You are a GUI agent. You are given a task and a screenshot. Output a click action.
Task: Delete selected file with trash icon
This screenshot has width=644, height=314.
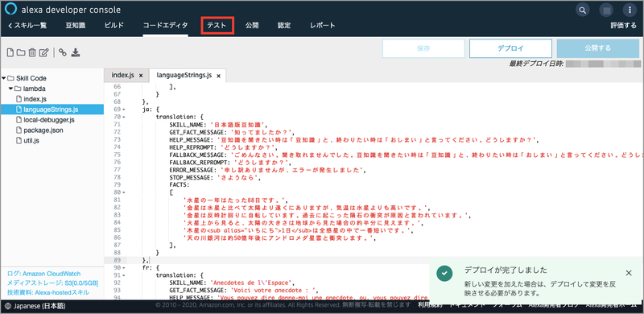click(32, 52)
